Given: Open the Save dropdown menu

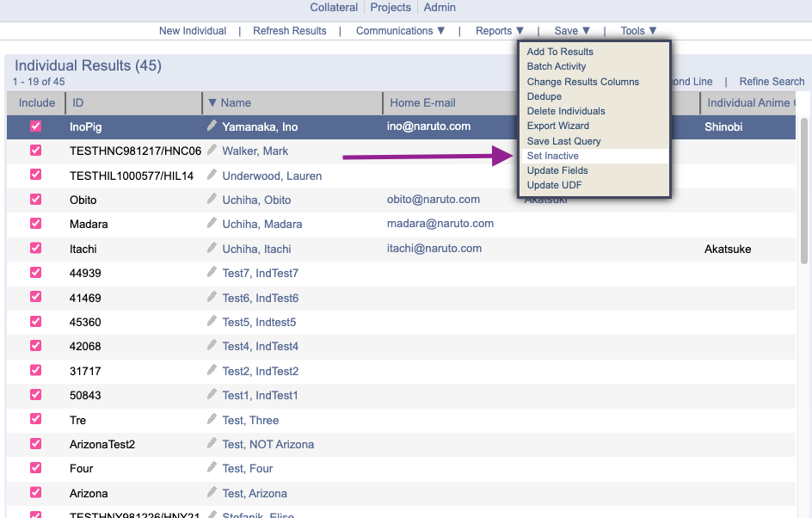Looking at the screenshot, I should click(572, 31).
